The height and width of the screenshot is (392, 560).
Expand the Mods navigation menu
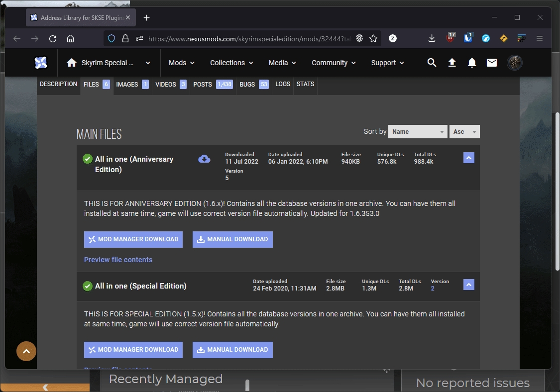(x=181, y=63)
